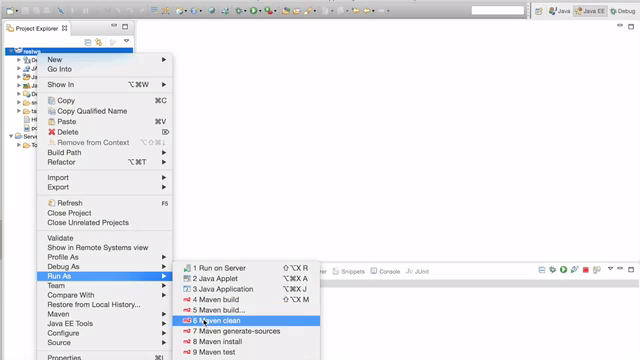
Task: Click the globe web browser toolbar icon
Action: (x=211, y=11)
